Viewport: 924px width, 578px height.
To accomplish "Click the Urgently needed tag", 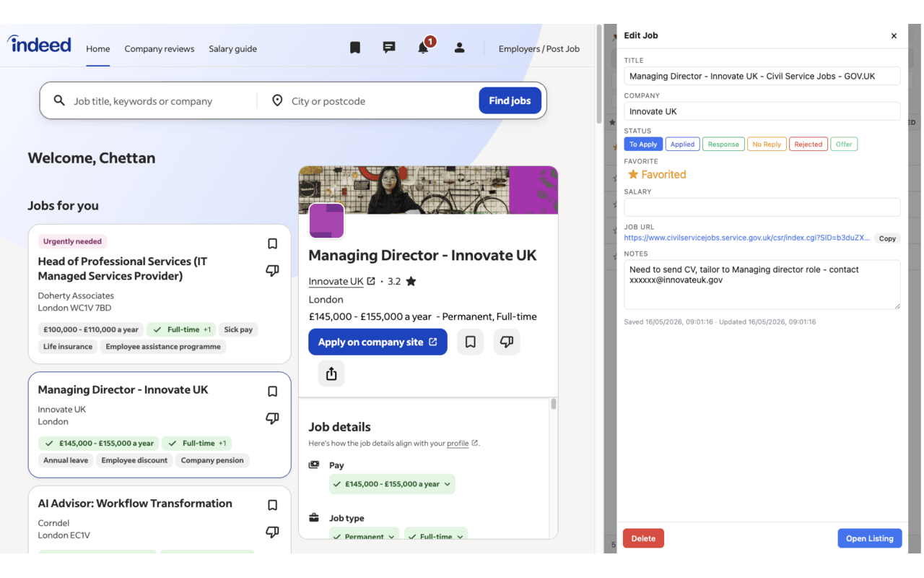I will 72,241.
